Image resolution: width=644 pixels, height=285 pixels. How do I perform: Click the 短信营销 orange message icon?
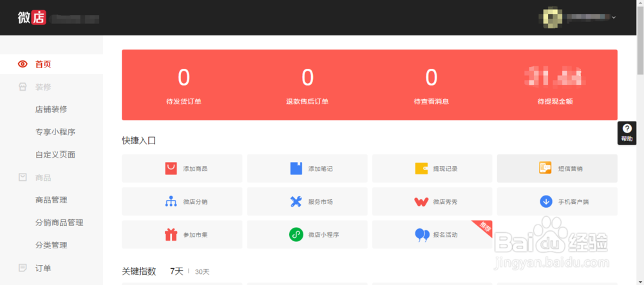(545, 168)
